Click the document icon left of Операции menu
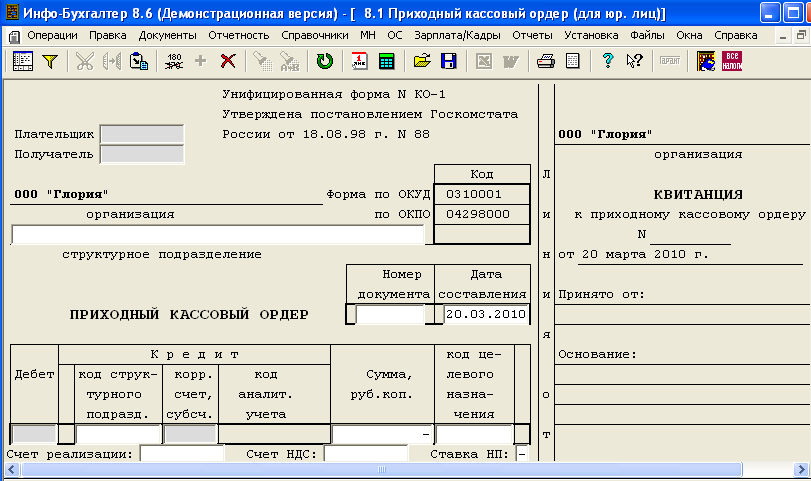The height and width of the screenshot is (481, 811). tap(14, 36)
